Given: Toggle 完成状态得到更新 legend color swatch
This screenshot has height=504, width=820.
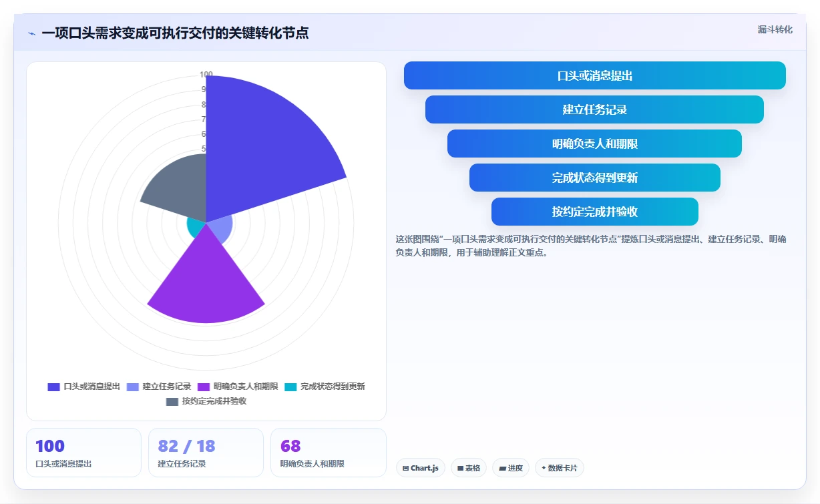Looking at the screenshot, I should (290, 387).
